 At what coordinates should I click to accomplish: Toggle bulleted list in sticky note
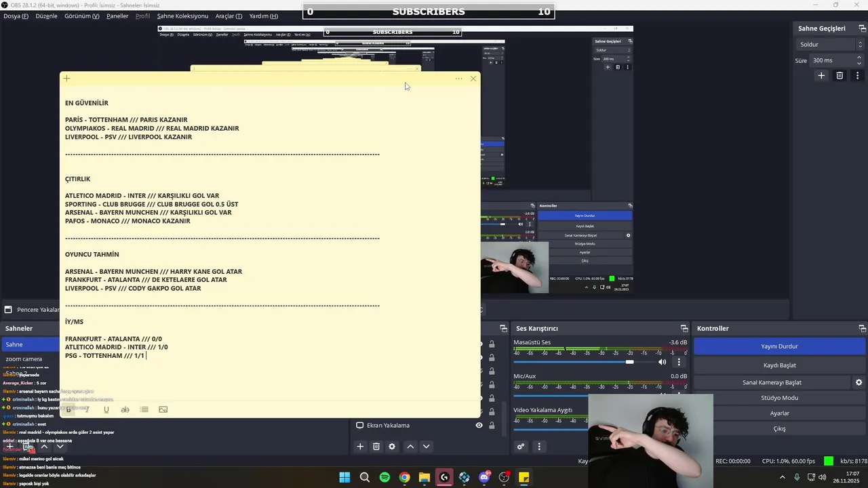[144, 409]
